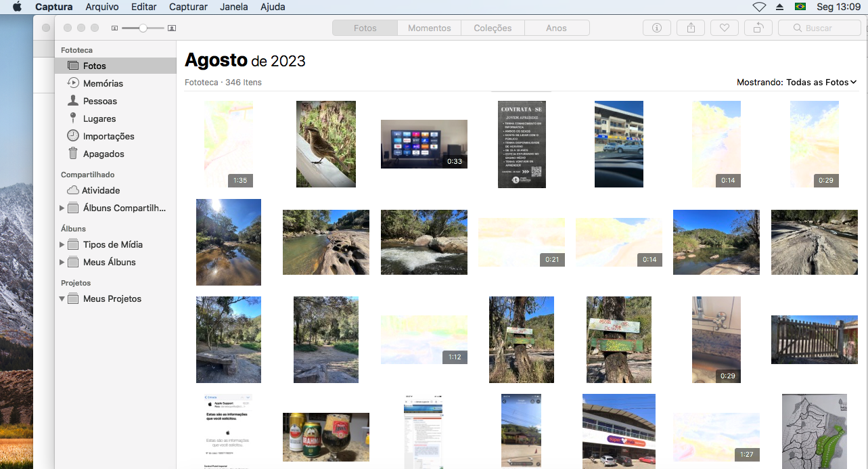Expand Álbuns Compartilhados disclosure triangle

(x=62, y=208)
